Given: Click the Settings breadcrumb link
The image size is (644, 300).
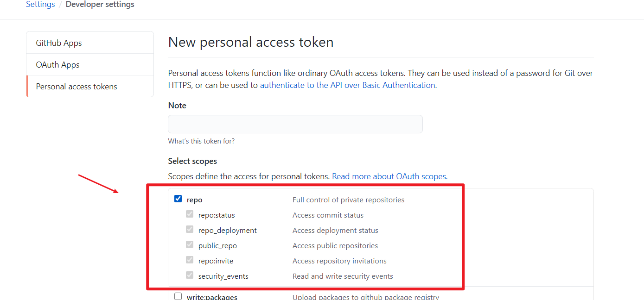Looking at the screenshot, I should click(40, 5).
